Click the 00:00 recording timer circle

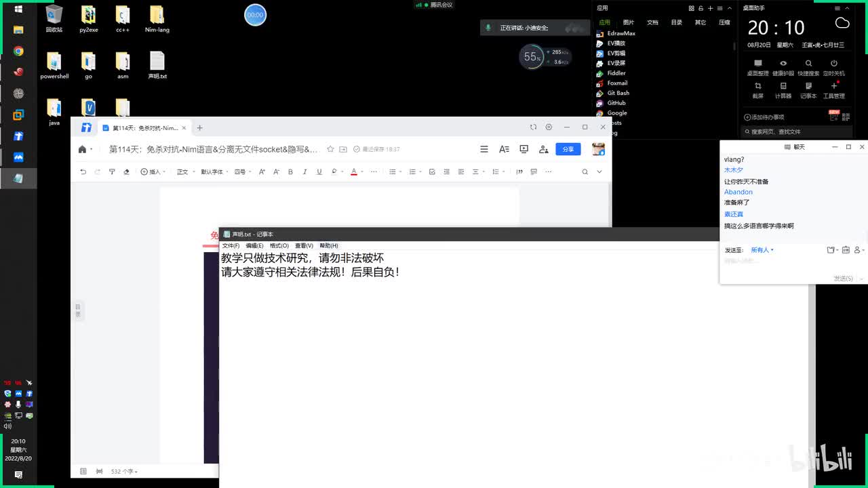coord(255,15)
